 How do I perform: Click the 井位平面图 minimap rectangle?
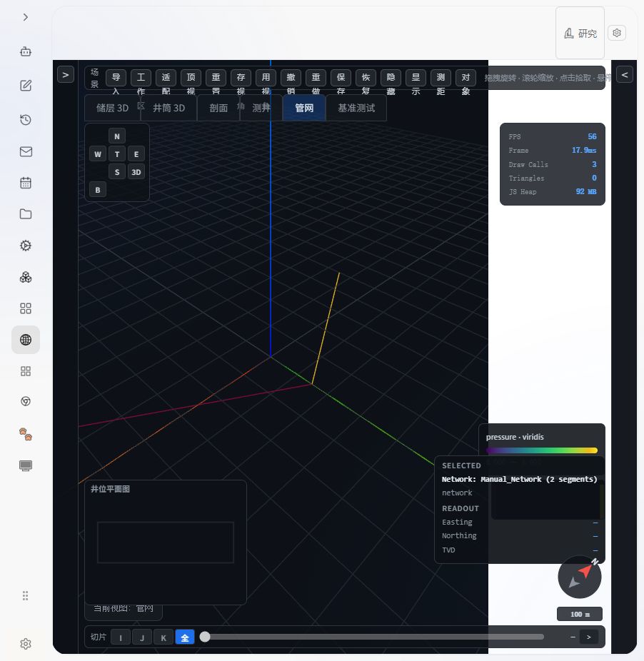click(166, 542)
